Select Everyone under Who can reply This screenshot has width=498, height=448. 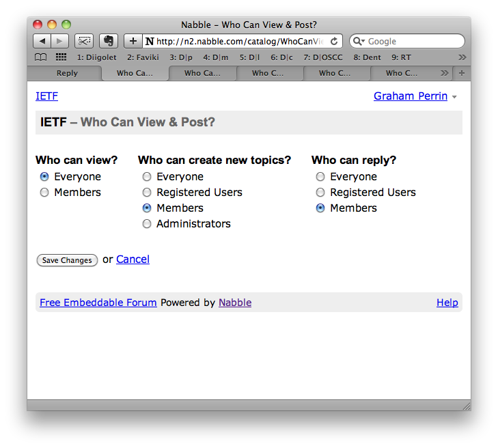click(320, 177)
